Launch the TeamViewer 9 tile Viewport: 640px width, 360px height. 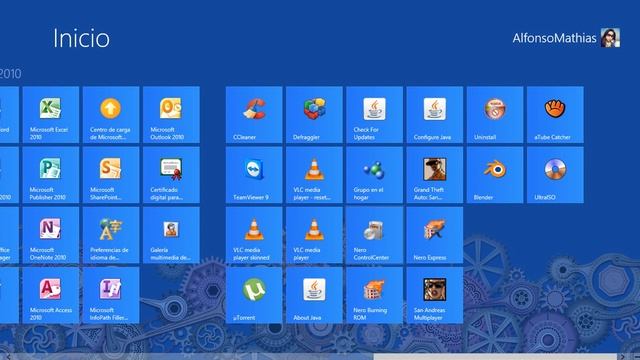[254, 175]
